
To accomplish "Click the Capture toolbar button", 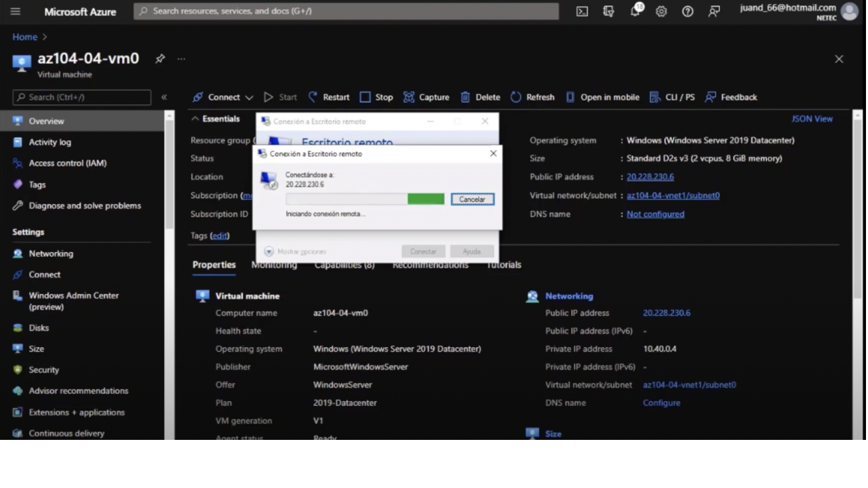I will 427,97.
